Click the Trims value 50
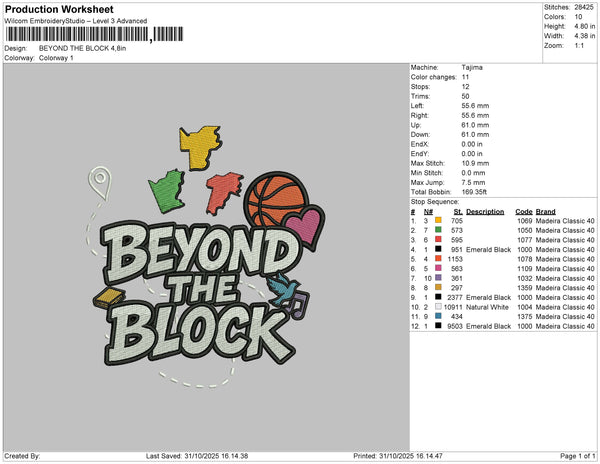The height and width of the screenshot is (464, 600). (x=465, y=96)
